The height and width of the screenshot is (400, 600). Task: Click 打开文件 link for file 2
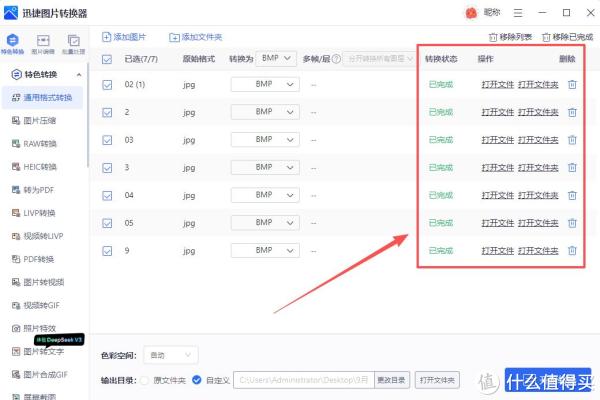click(x=496, y=113)
